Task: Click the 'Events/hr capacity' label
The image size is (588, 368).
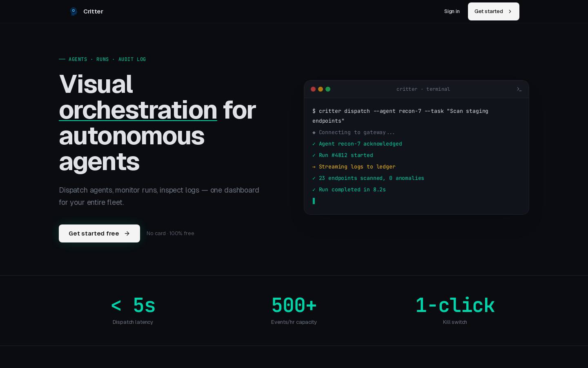Action: pos(294,322)
